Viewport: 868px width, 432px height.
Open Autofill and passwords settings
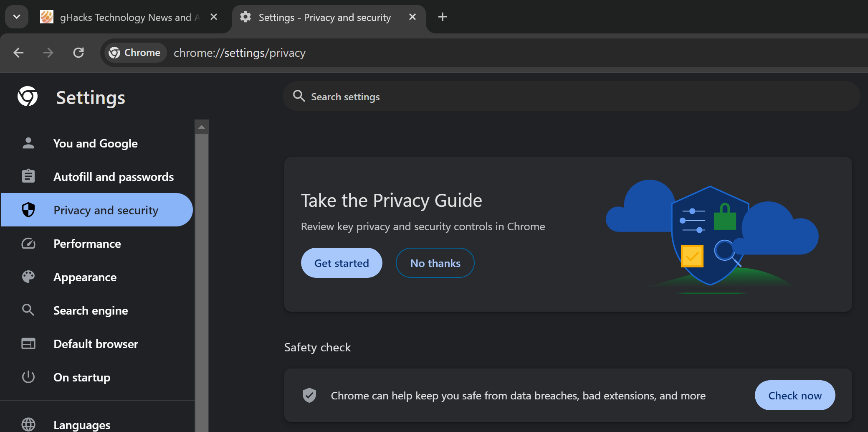click(97, 177)
